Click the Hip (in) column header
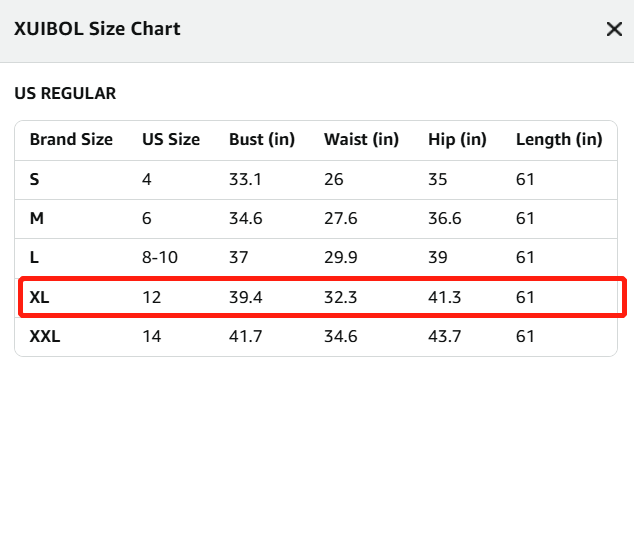Image resolution: width=634 pixels, height=554 pixels. point(457,140)
